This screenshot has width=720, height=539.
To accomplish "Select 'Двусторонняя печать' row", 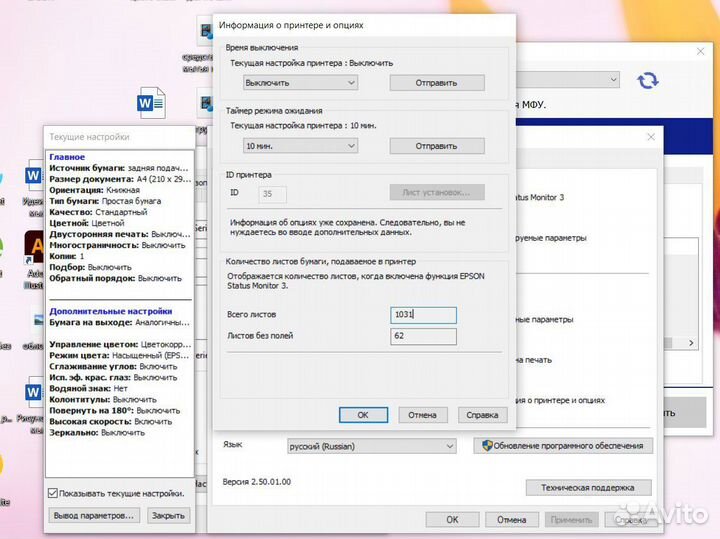I will pyautogui.click(x=120, y=234).
